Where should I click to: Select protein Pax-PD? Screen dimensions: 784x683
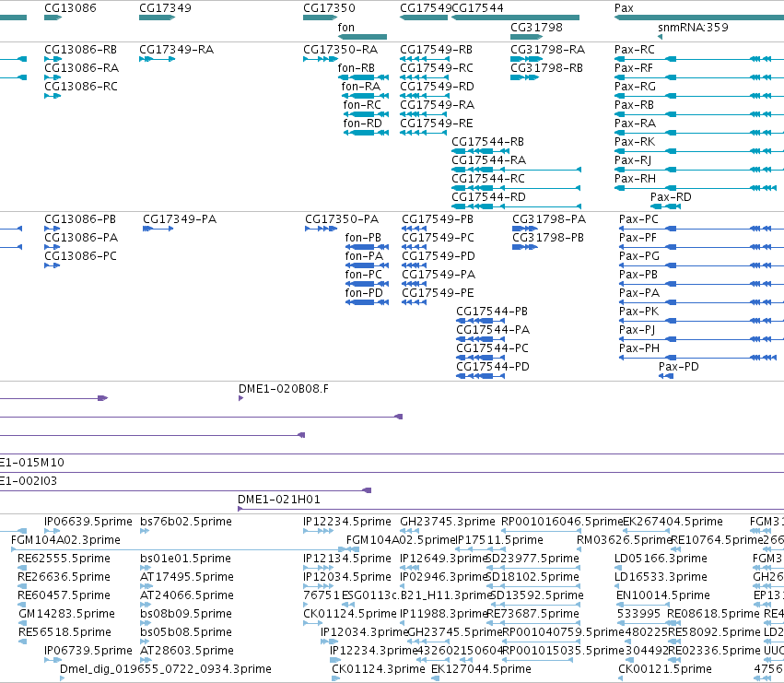click(x=678, y=367)
